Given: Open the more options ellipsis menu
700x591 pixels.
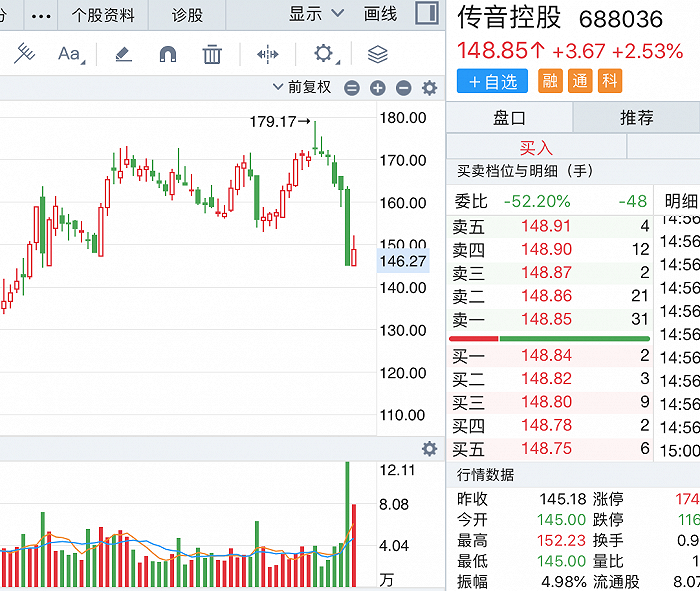Looking at the screenshot, I should 41,16.
